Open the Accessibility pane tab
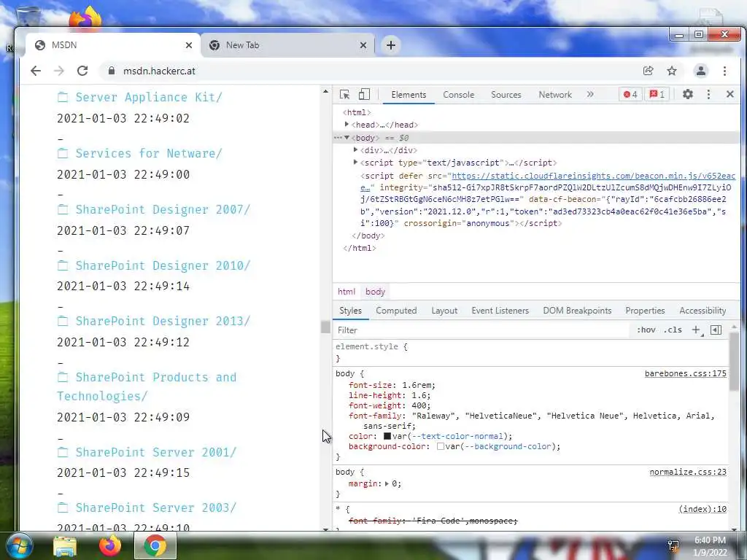 pyautogui.click(x=703, y=311)
